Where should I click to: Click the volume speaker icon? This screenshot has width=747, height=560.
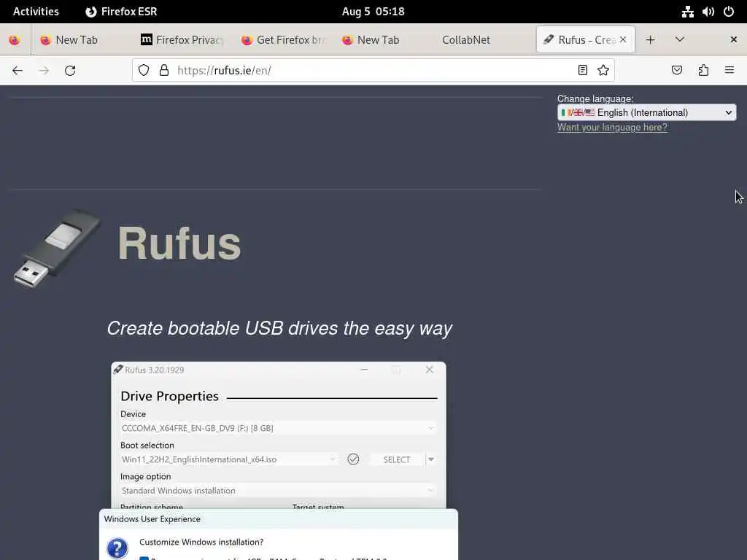pyautogui.click(x=708, y=12)
